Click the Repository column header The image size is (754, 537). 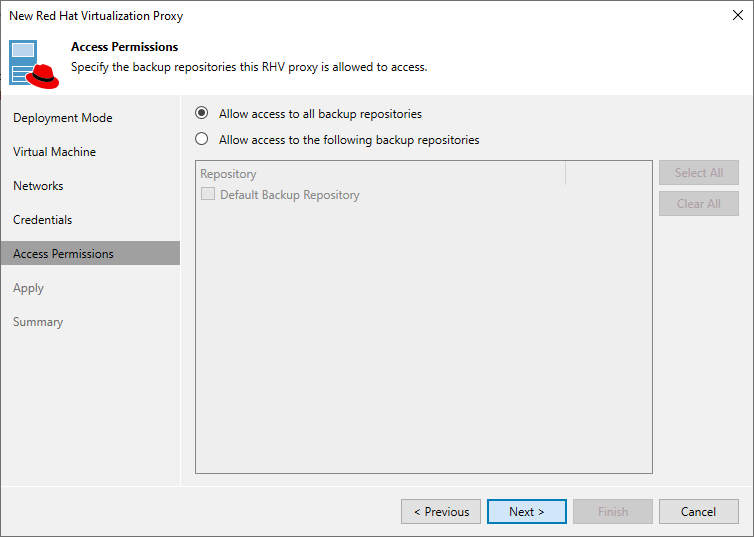coord(380,174)
